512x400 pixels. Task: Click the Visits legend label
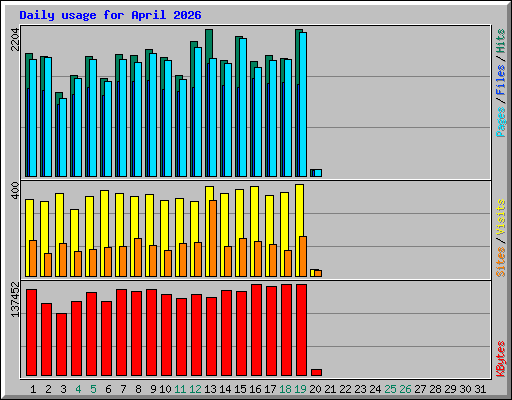click(501, 217)
